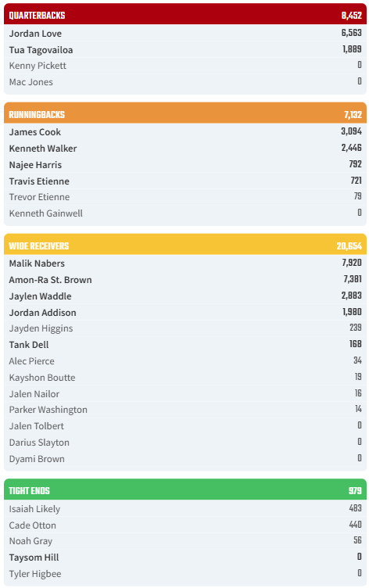Click the Tank Dell row
Screen dimensions: 369x588
185,344
